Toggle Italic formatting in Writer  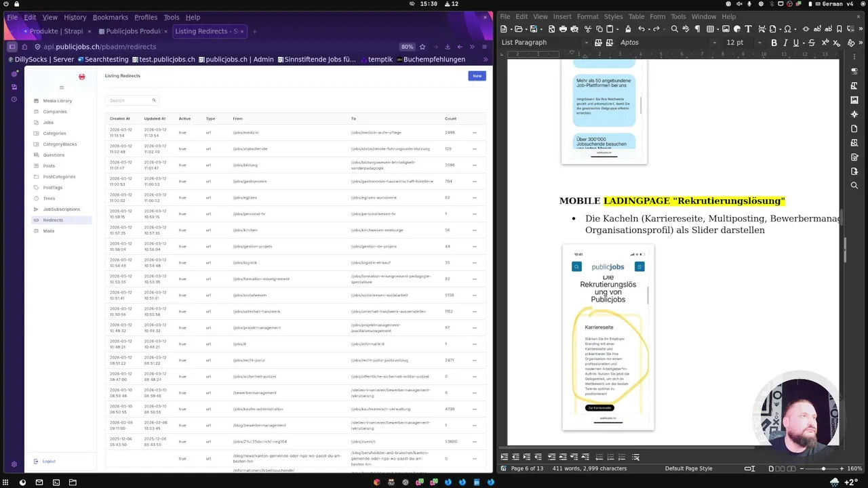(x=785, y=43)
